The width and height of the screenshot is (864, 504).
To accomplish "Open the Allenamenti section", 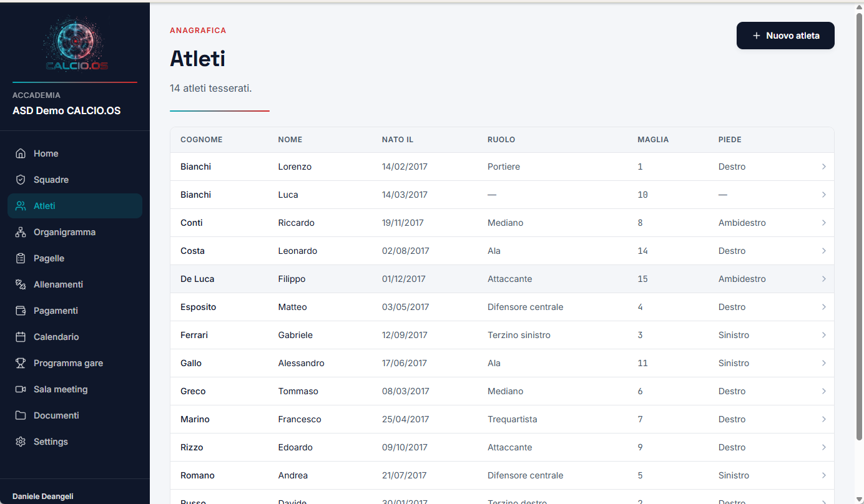I will tap(75, 284).
